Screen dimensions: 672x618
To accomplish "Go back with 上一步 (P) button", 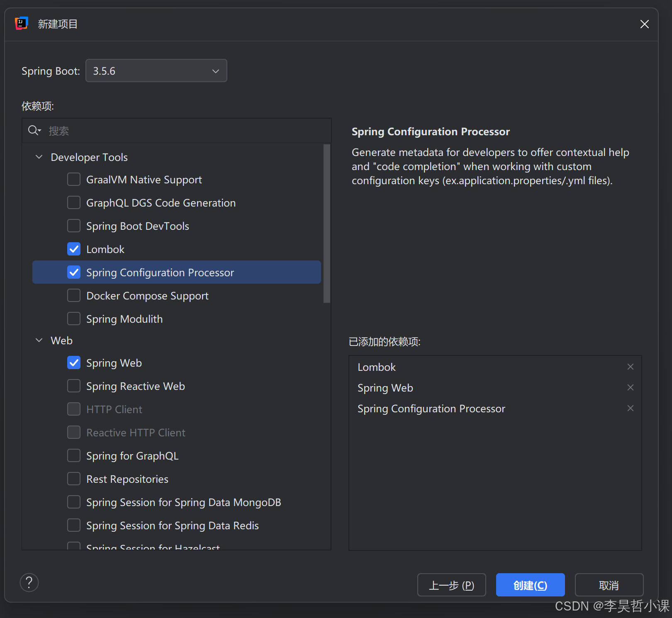I will 451,585.
